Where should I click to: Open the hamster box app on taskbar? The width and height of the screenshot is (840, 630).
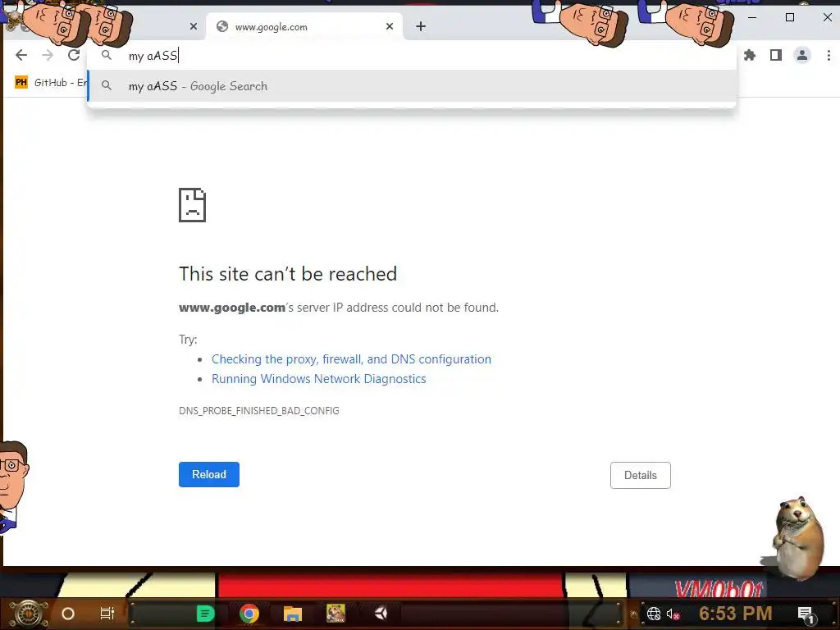click(x=336, y=614)
